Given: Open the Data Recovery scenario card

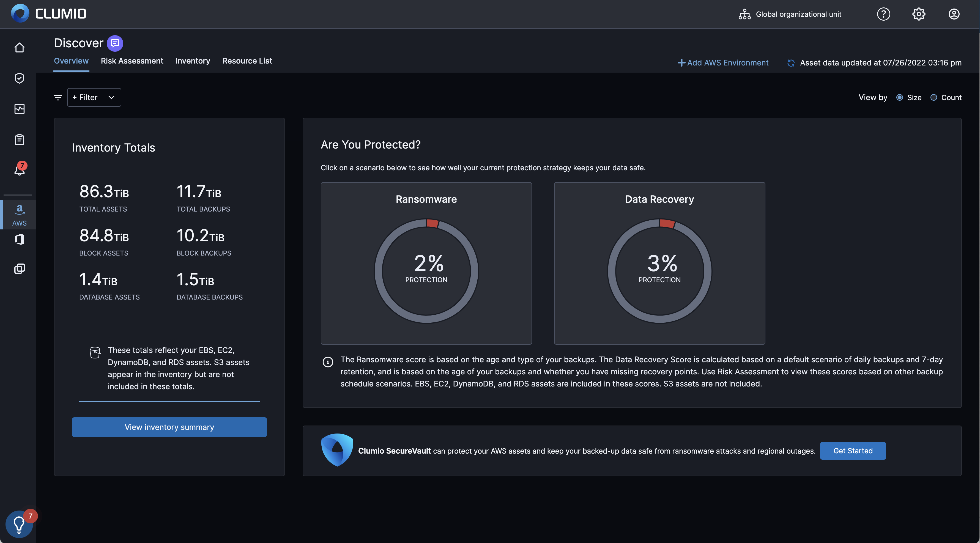Looking at the screenshot, I should [x=659, y=263].
